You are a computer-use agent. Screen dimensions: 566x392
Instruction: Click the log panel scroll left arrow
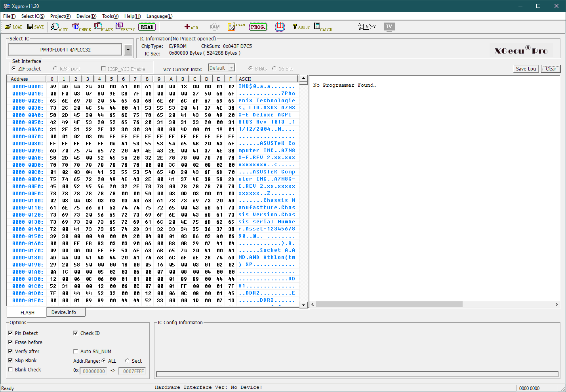[313, 304]
